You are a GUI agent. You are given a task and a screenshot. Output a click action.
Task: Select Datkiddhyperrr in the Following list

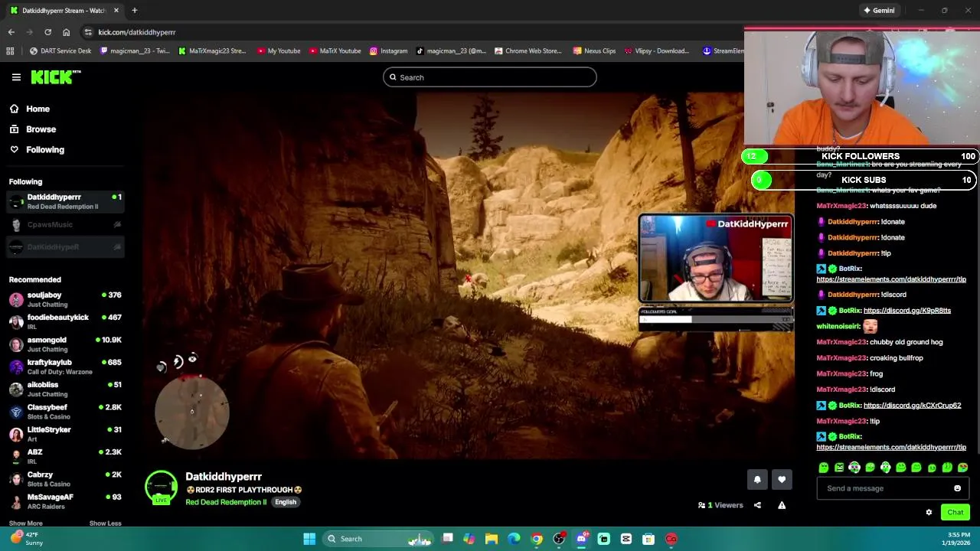(65, 201)
